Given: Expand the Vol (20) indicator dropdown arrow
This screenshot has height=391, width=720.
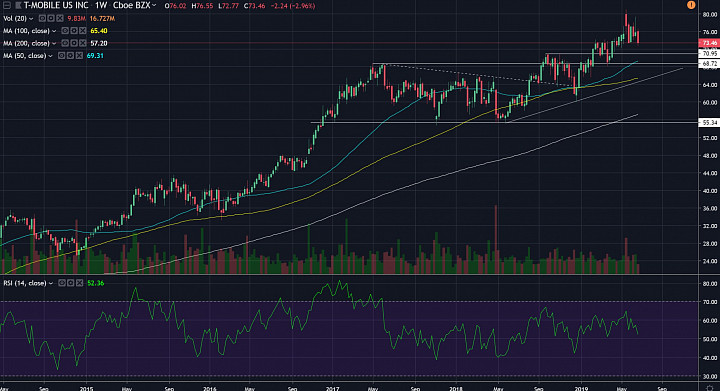Looking at the screenshot, I should (31, 19).
